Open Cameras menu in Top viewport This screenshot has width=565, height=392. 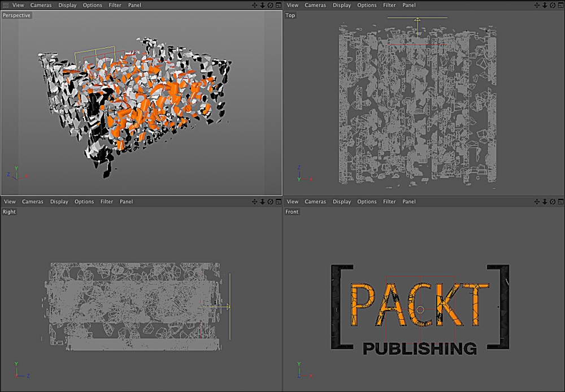315,5
